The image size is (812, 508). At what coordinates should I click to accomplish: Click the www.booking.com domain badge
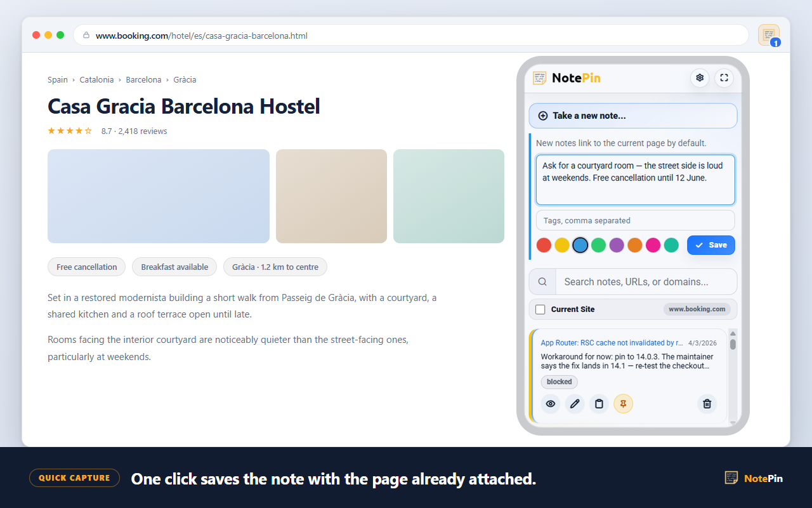point(697,309)
